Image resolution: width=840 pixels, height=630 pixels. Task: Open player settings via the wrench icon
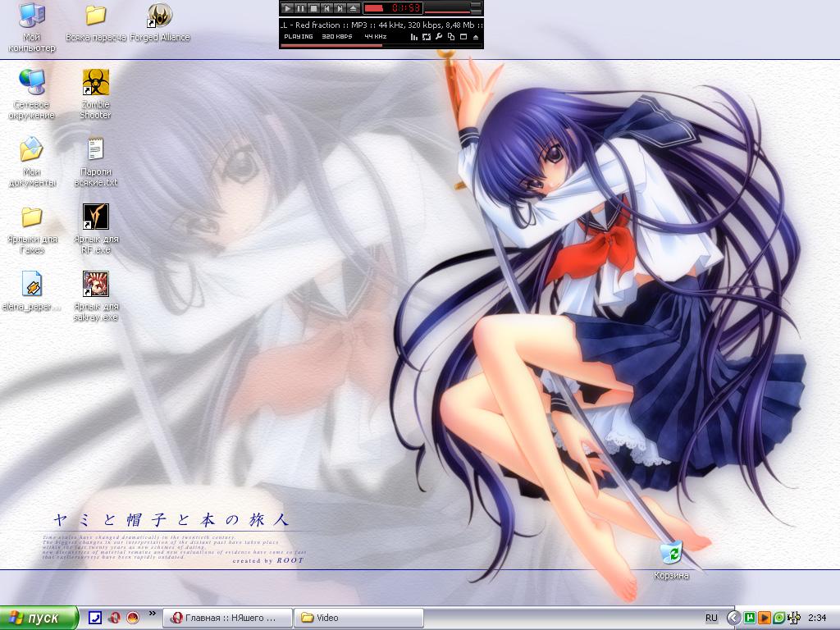pyautogui.click(x=439, y=37)
